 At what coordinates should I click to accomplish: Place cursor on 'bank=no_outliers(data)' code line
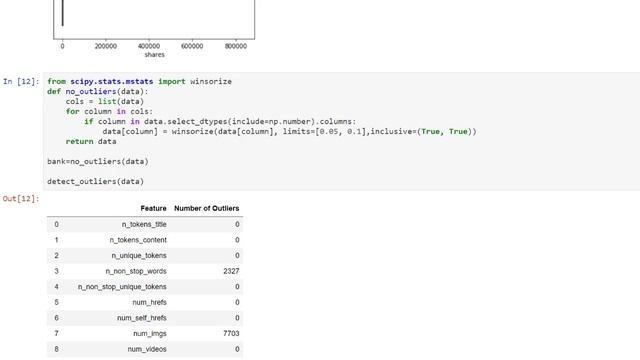(x=98, y=162)
